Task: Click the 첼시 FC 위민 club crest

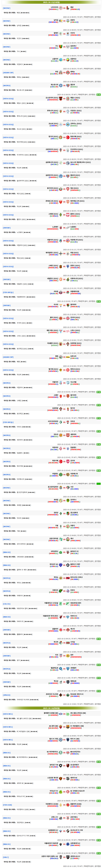Action: pos(61,739)
